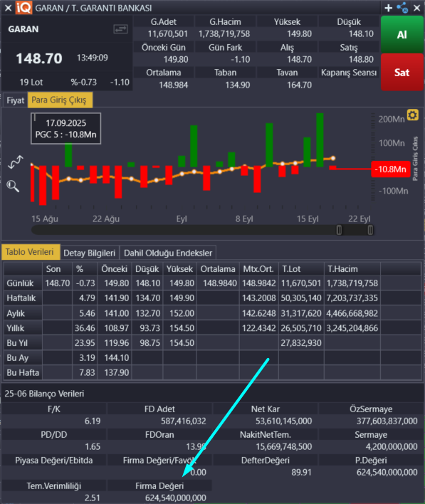
Task: Click the FD Adet value 587,416,032
Action: [184, 421]
